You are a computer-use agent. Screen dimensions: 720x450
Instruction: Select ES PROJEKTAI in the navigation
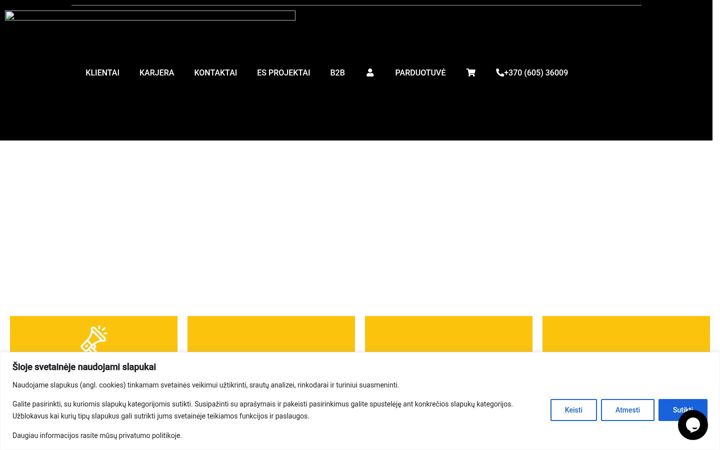283,73
